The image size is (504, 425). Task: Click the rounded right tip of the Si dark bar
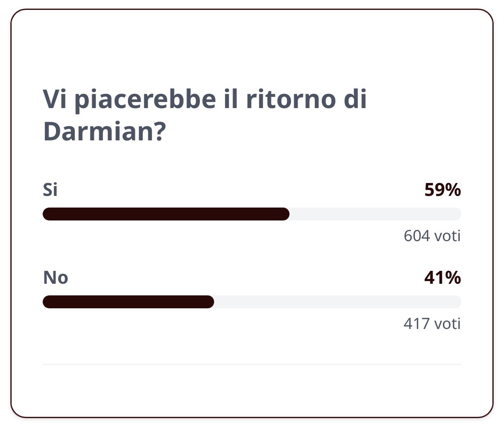[x=285, y=214]
